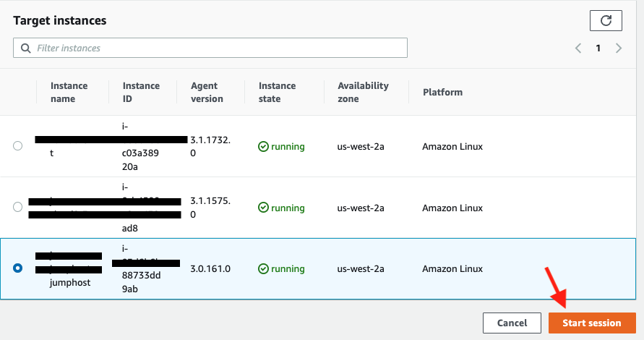The height and width of the screenshot is (340, 644).
Task: Click the running status icon for jumphost row
Action: (264, 268)
